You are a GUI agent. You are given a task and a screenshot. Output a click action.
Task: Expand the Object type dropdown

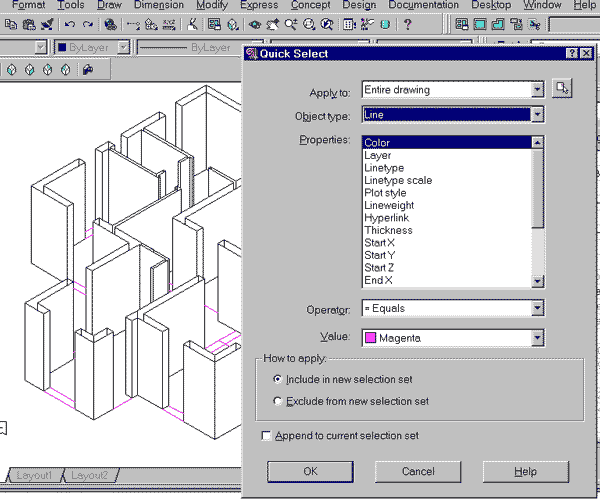point(537,115)
